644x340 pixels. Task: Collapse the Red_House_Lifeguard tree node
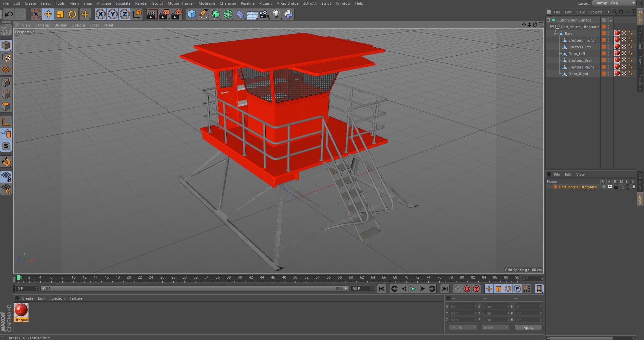pos(552,27)
